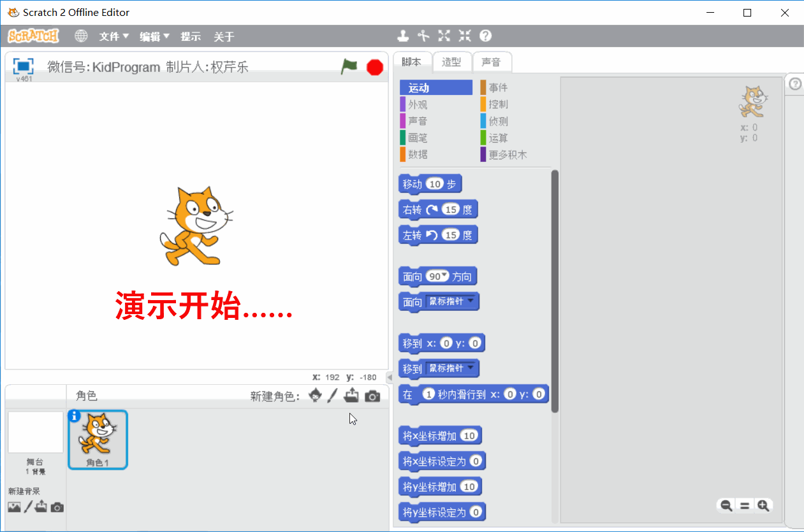
Task: Click the Scratch logo
Action: tap(33, 36)
